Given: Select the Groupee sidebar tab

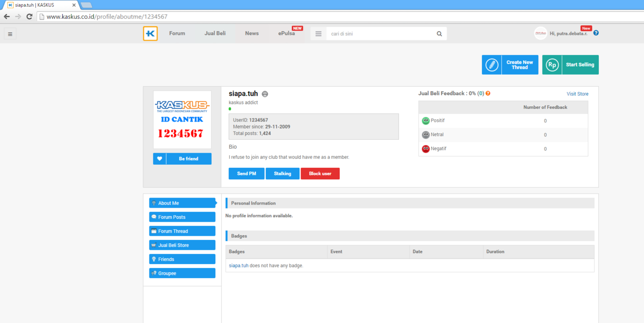Looking at the screenshot, I should coord(182,273).
